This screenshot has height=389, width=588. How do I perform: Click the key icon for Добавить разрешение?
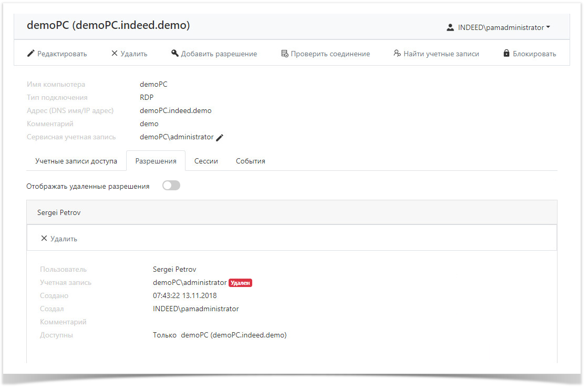175,54
